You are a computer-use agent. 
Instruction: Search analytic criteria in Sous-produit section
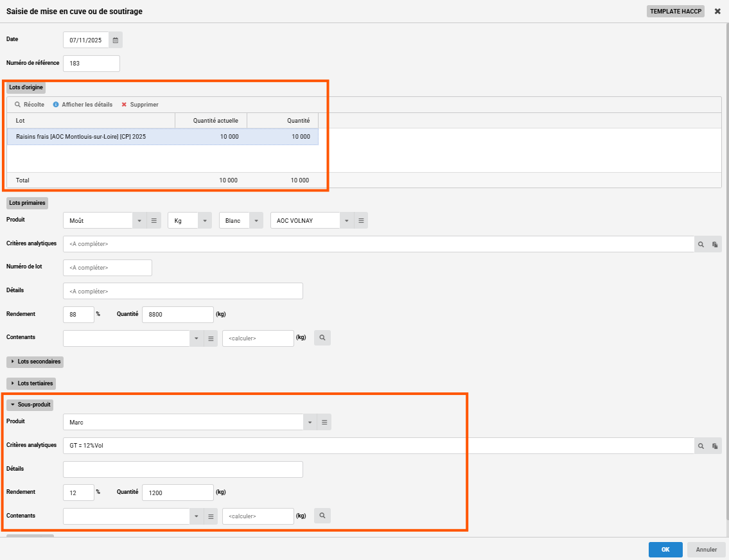[x=701, y=446]
